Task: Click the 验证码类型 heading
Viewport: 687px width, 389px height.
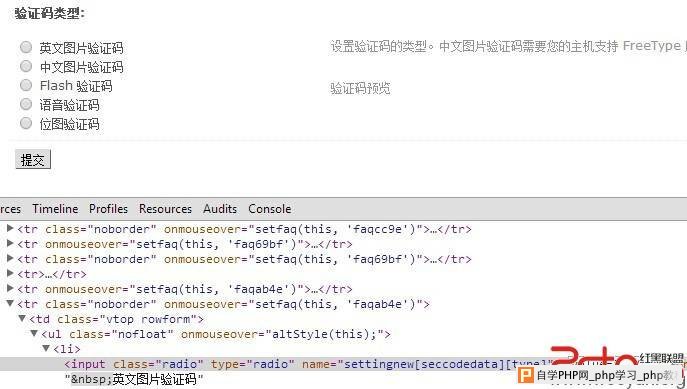Action: pyautogui.click(x=50, y=13)
